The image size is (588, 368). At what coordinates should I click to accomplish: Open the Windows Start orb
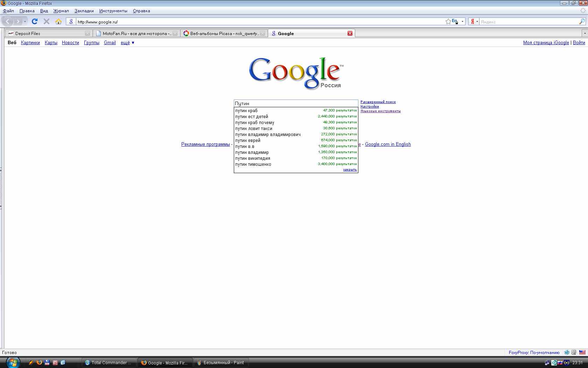(x=13, y=362)
